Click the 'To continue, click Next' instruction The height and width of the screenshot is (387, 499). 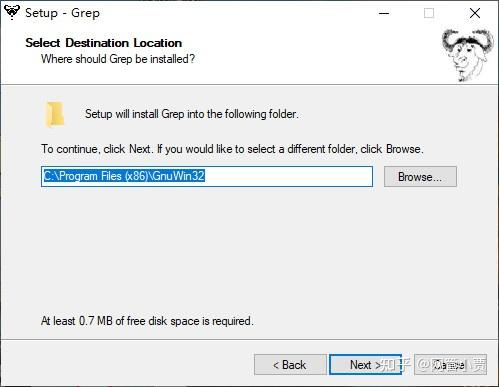[232, 149]
